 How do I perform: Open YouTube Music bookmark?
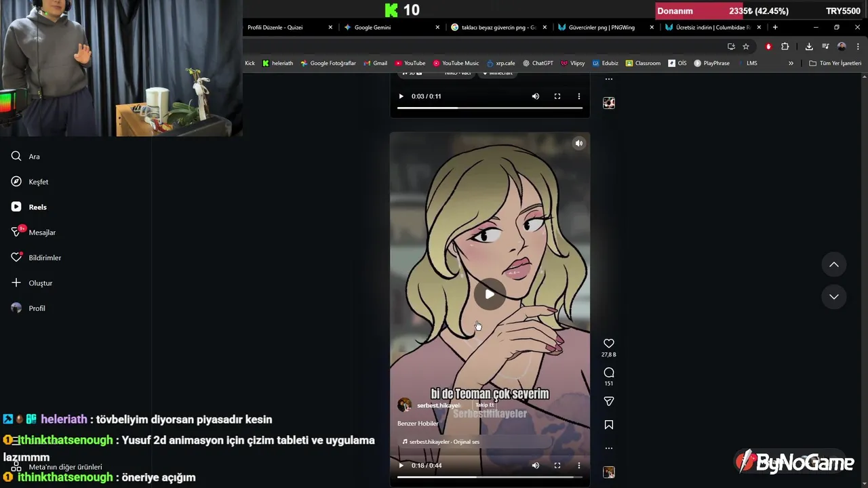(456, 63)
